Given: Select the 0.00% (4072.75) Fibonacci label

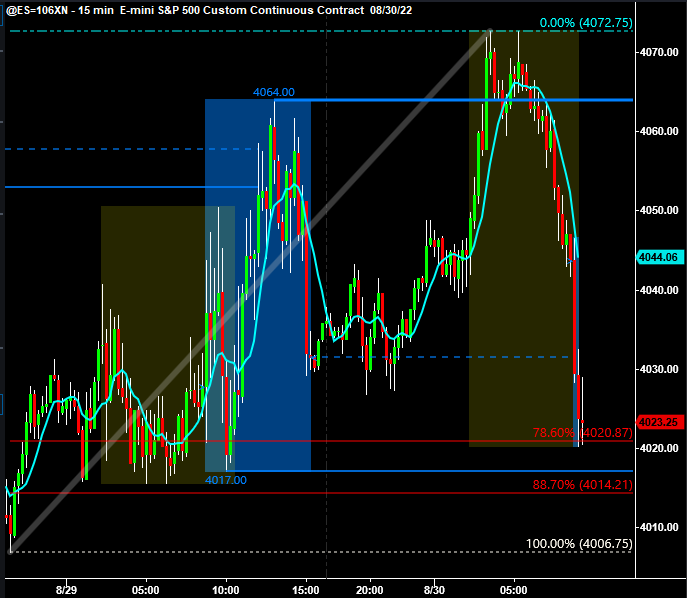Looking at the screenshot, I should pos(586,23).
